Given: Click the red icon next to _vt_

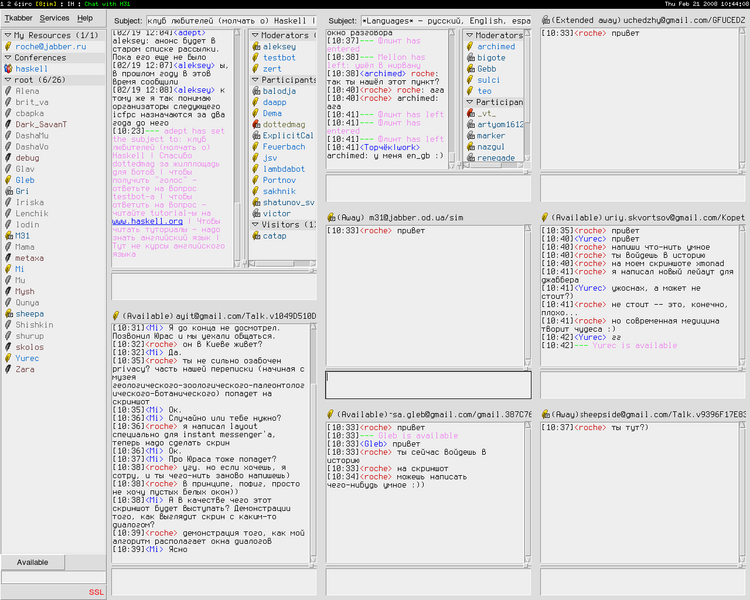Looking at the screenshot, I should [470, 113].
